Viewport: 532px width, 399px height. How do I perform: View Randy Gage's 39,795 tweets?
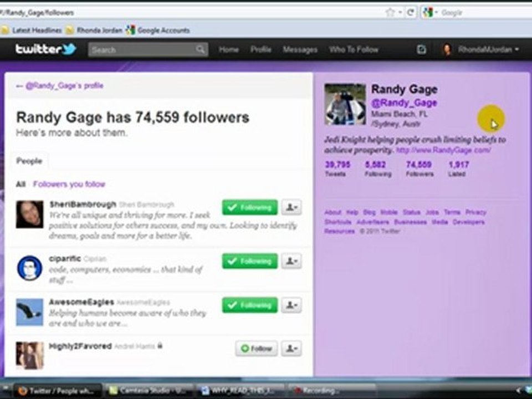(337, 168)
